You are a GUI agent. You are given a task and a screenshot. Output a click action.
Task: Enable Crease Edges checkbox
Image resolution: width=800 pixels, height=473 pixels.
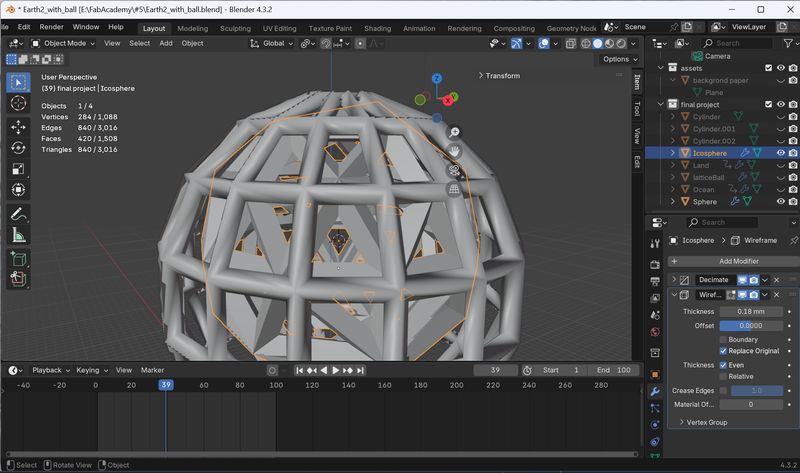click(723, 390)
